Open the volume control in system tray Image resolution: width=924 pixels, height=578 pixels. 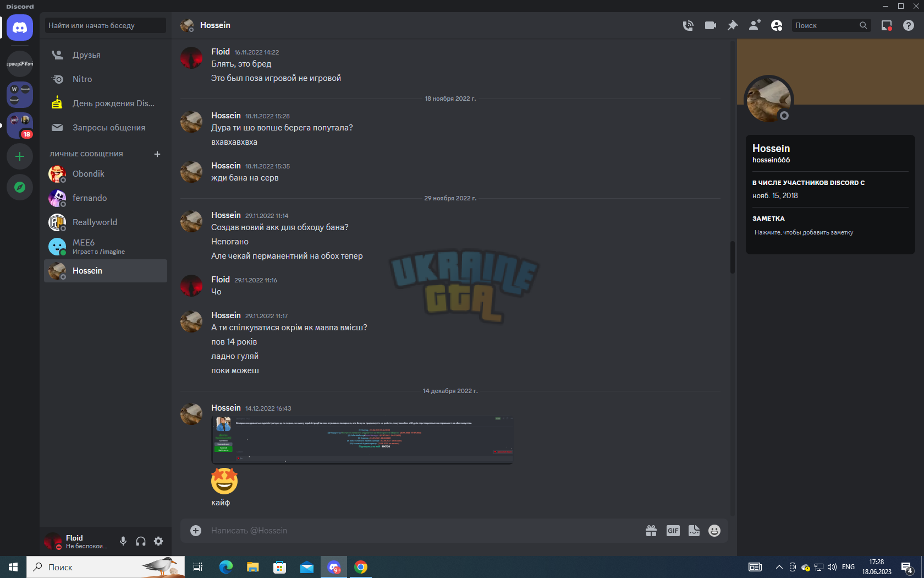832,567
